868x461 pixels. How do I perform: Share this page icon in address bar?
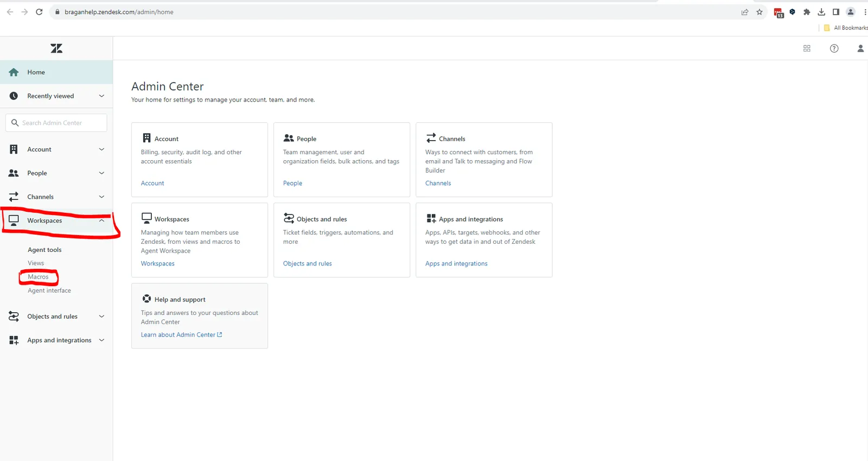point(745,12)
